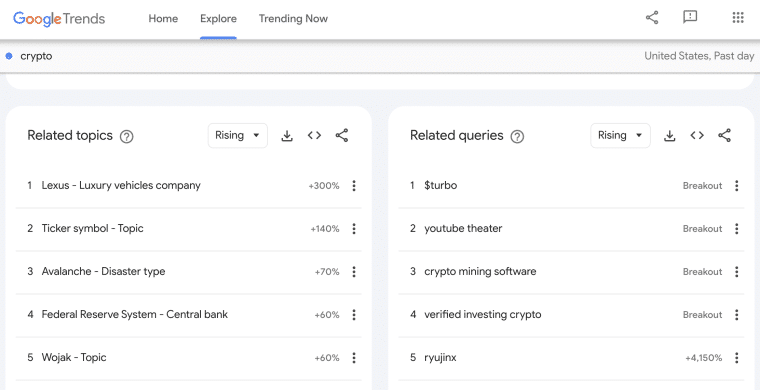
Task: Embed the Related queries widget
Action: point(697,136)
